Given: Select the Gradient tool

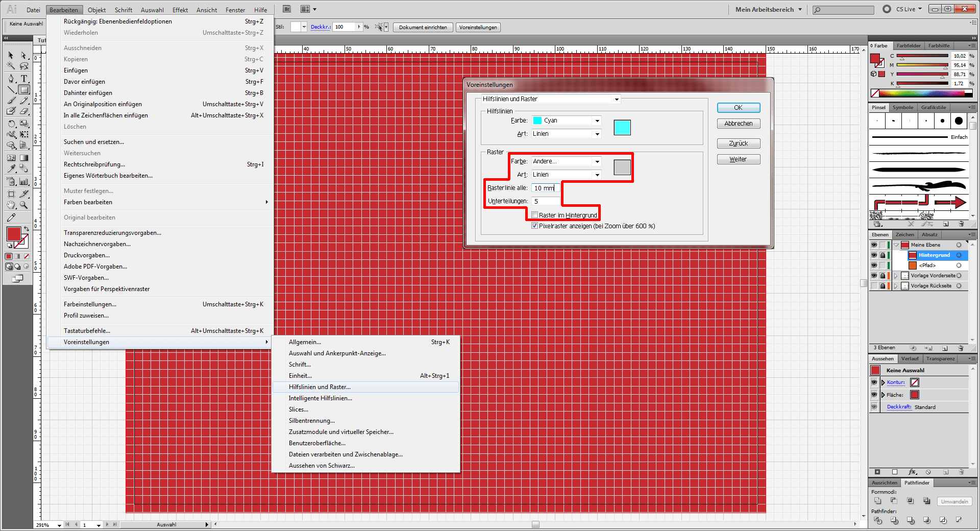Looking at the screenshot, I should [x=24, y=158].
